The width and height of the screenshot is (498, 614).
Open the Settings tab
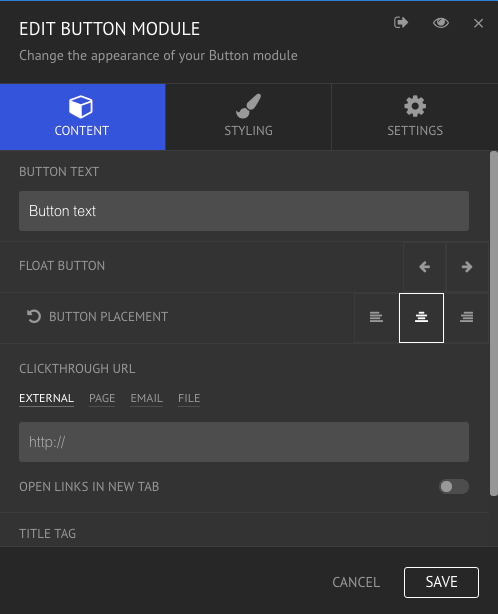click(x=415, y=117)
